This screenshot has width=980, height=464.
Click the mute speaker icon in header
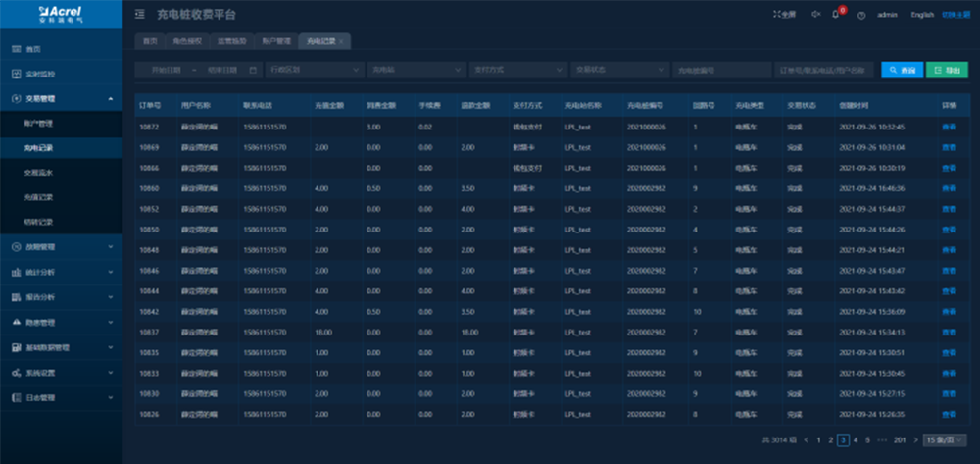[816, 15]
